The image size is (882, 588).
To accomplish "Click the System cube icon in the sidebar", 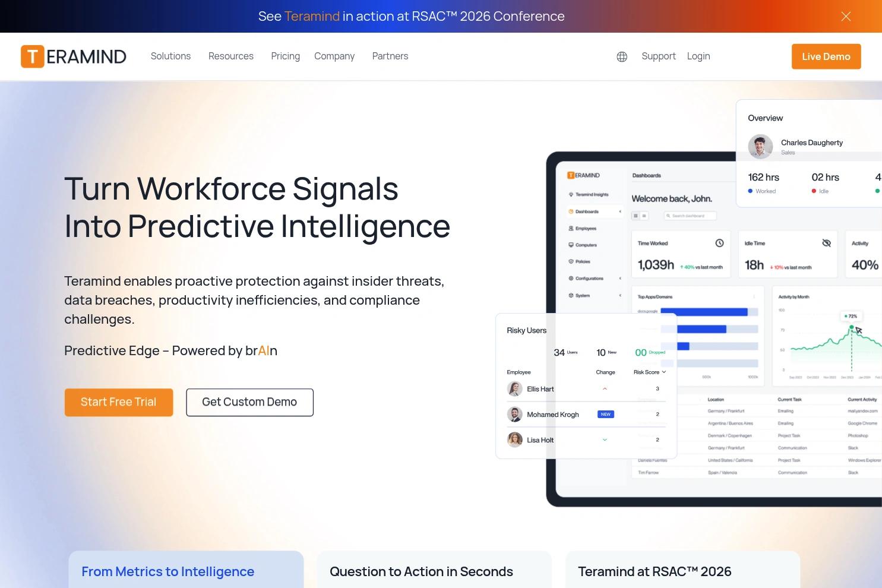I will click(x=571, y=295).
